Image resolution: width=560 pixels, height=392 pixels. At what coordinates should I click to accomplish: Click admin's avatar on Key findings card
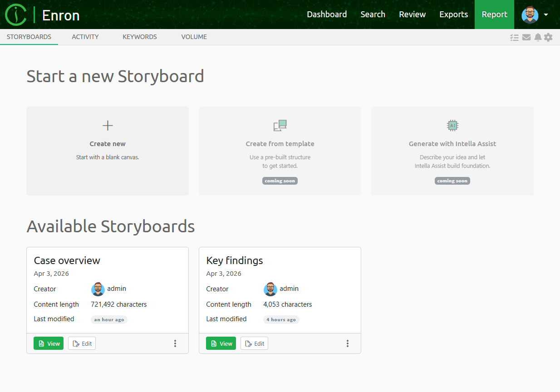pos(270,289)
